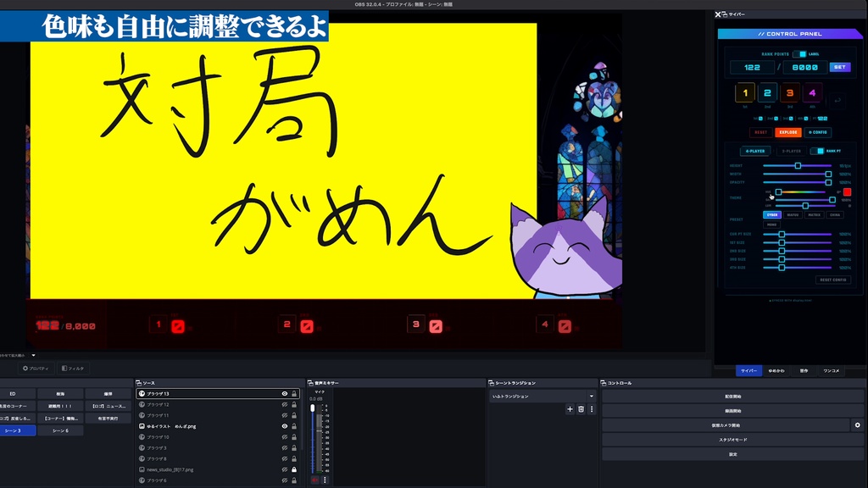
Task: Click the CONFIG gear button in control panel
Action: (817, 132)
